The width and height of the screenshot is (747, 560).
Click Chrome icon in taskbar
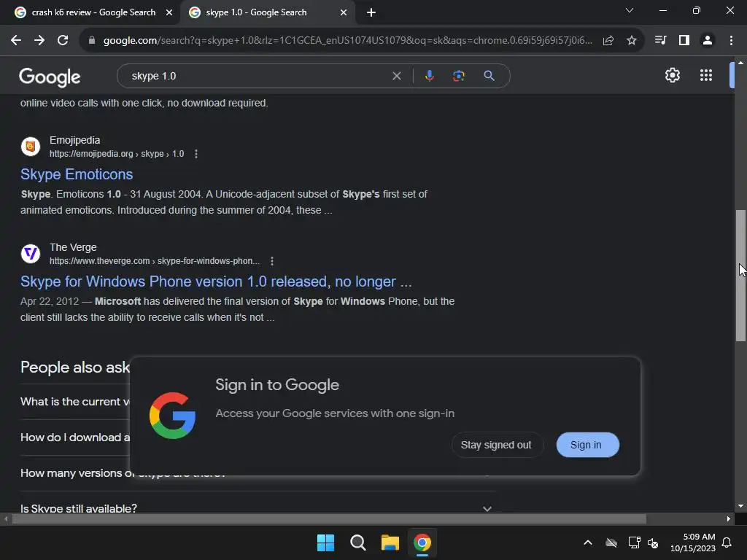(x=422, y=542)
